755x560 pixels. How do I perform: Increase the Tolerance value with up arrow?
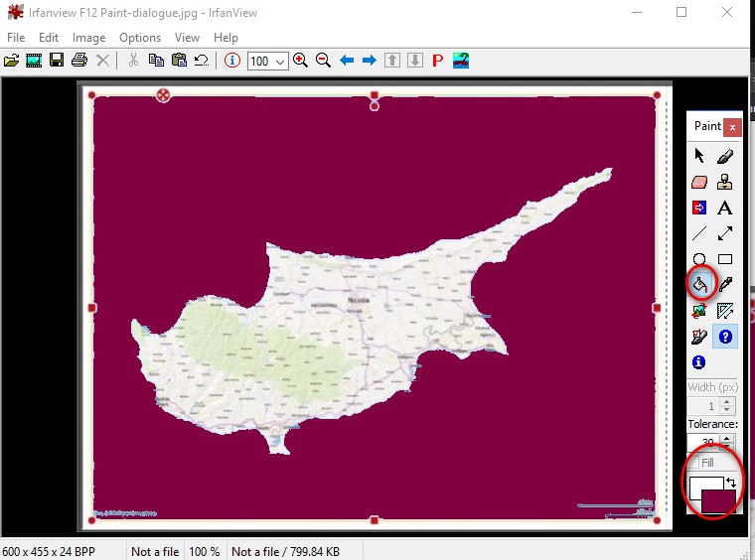pyautogui.click(x=727, y=438)
